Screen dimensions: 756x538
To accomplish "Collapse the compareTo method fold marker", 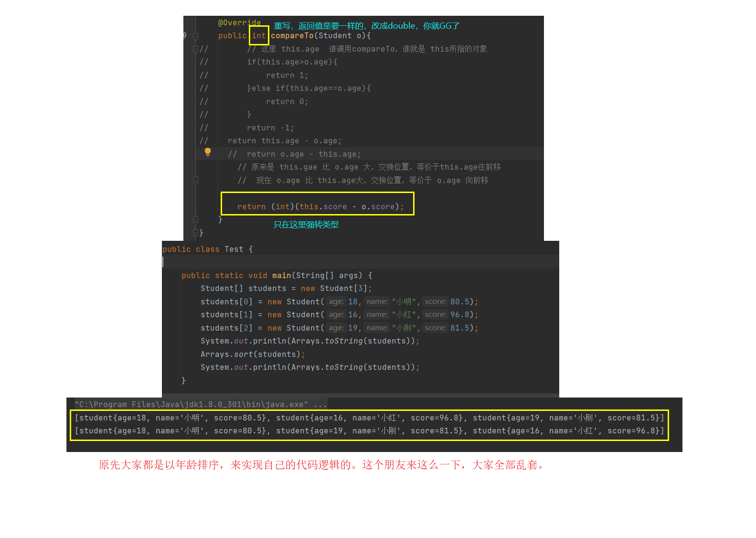I will coord(195,36).
